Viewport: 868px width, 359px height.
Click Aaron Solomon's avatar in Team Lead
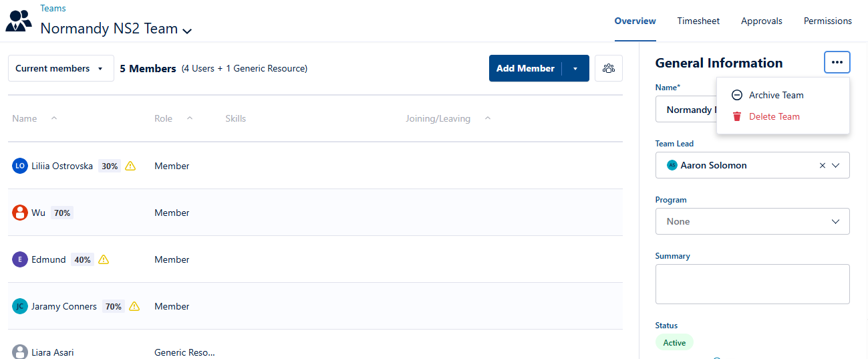click(x=672, y=165)
